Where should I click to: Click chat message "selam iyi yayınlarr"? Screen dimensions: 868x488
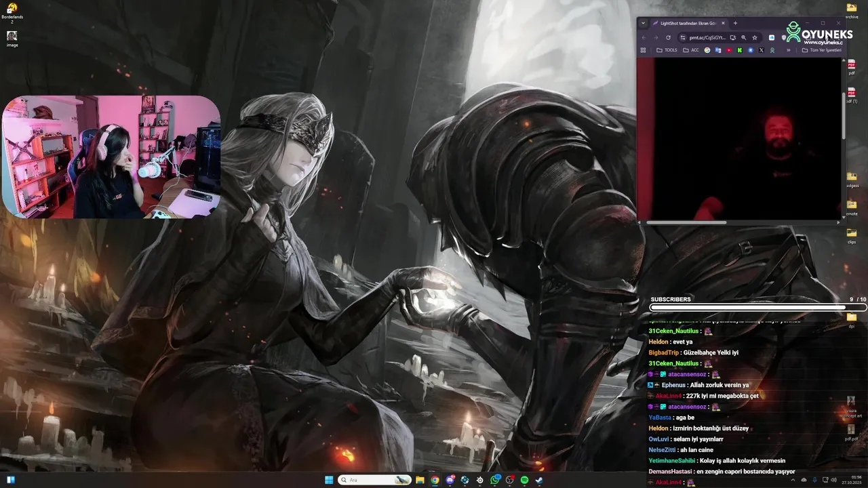(x=698, y=439)
